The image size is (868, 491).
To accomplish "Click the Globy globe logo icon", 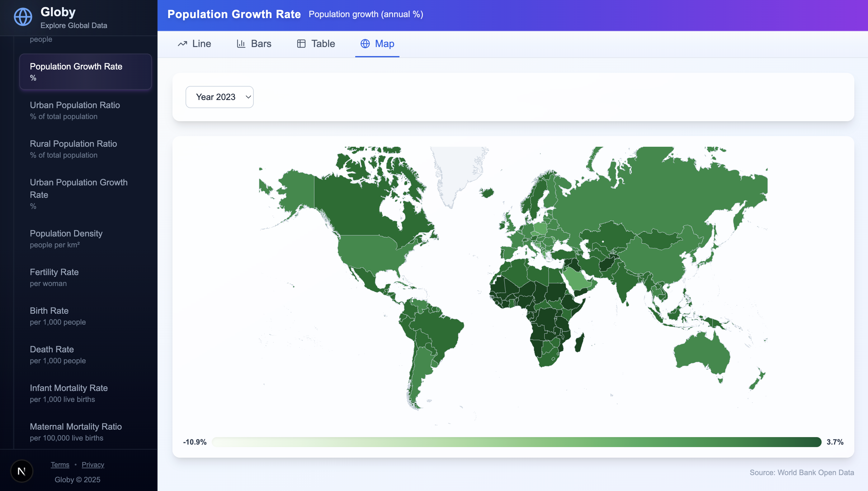I will 23,17.
